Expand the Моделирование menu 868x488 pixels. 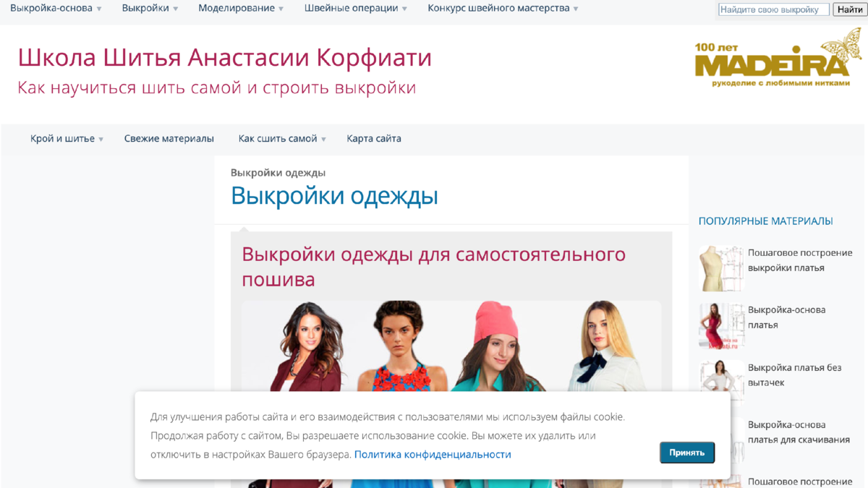[x=237, y=9]
